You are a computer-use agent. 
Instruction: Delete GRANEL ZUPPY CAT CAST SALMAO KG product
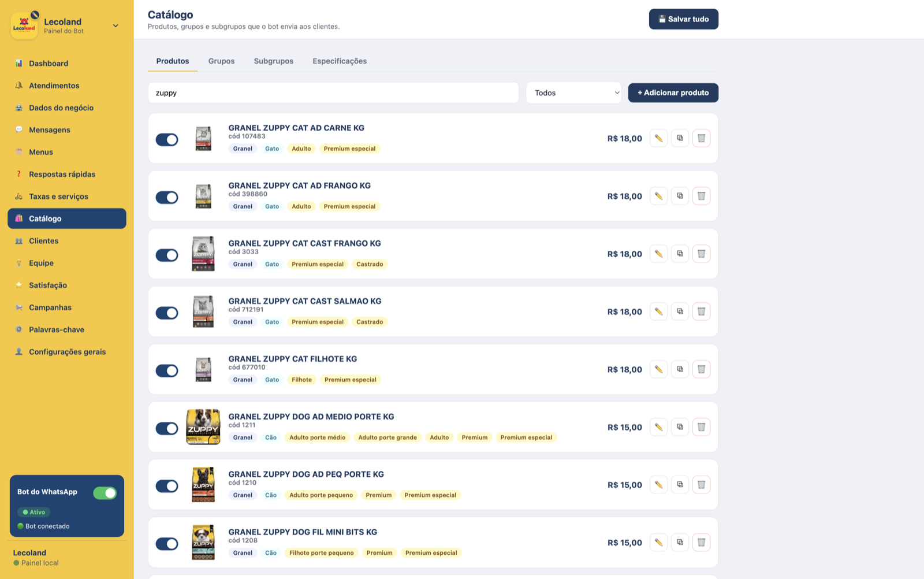coord(701,311)
